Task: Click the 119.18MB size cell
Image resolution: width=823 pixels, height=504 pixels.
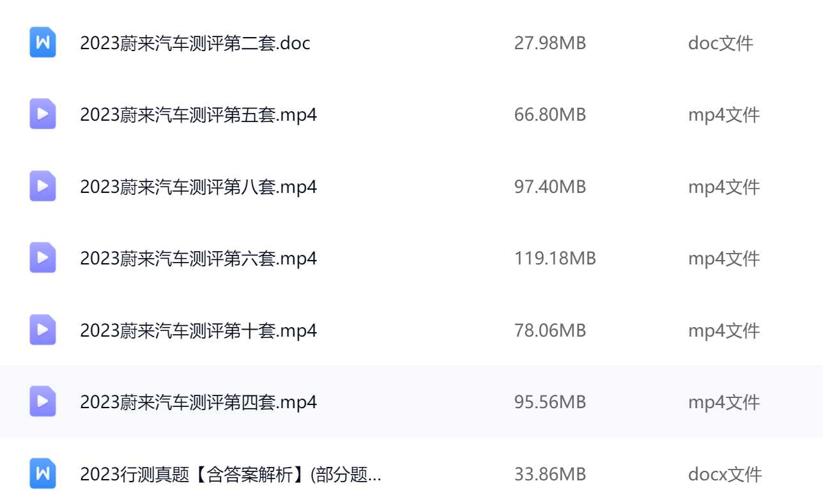Action: 555,259
